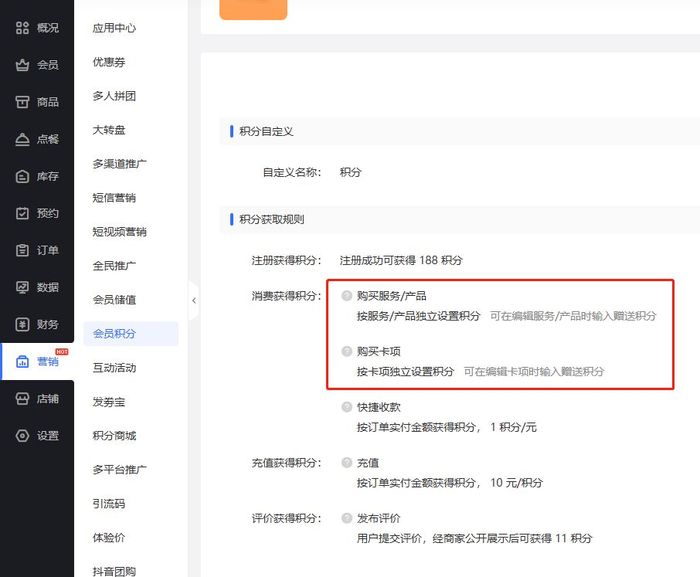Click the hint 可在编辑服务/产品时输入赠送积分
The height and width of the screenshot is (577, 700).
(573, 316)
